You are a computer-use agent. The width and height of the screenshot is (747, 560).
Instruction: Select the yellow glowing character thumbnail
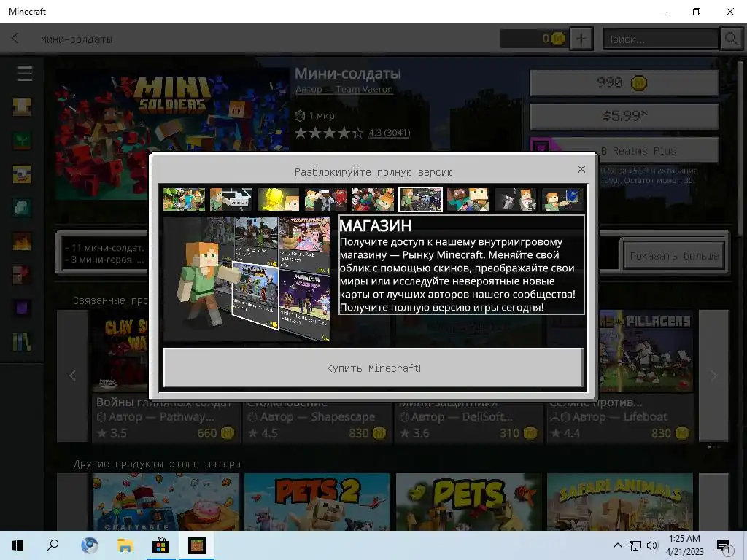(x=278, y=199)
